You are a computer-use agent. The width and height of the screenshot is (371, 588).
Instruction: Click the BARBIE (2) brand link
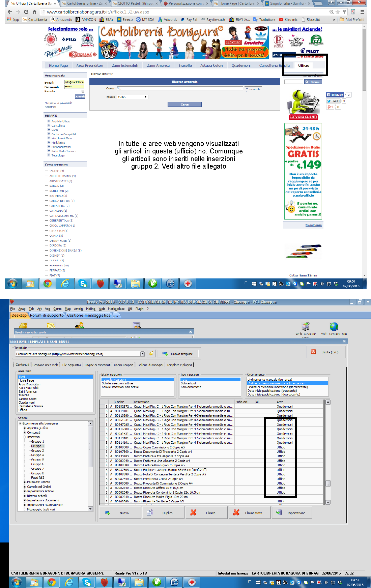click(57, 186)
